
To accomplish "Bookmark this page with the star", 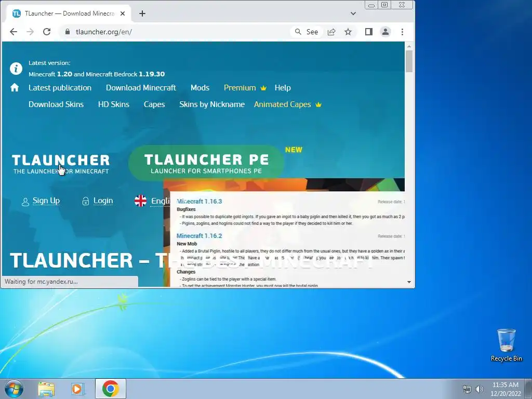I will coord(348,32).
